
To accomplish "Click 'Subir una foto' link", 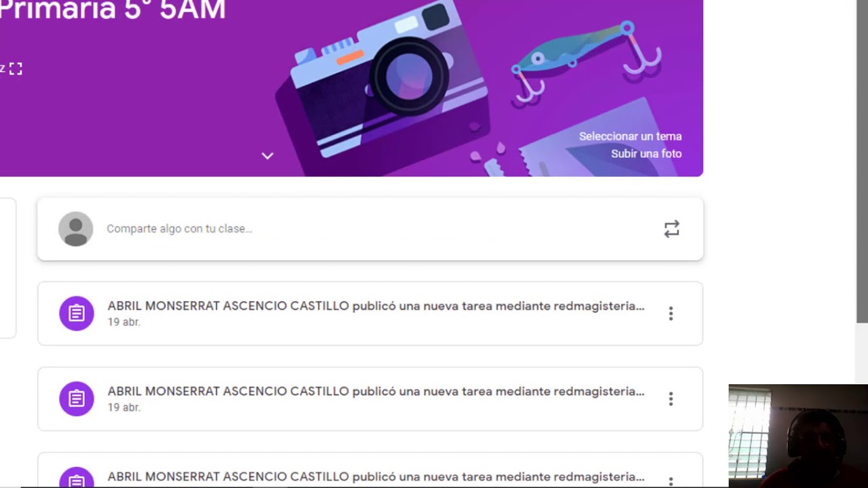I will coord(646,154).
